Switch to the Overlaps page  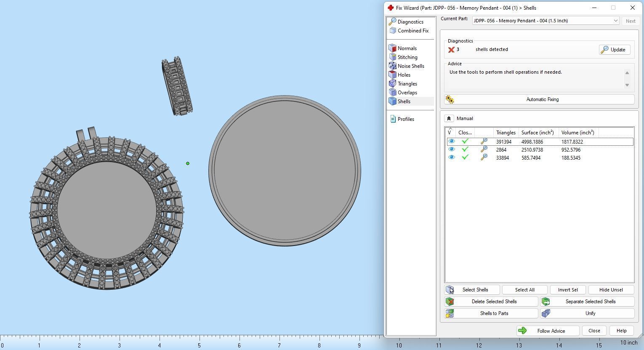(x=407, y=93)
